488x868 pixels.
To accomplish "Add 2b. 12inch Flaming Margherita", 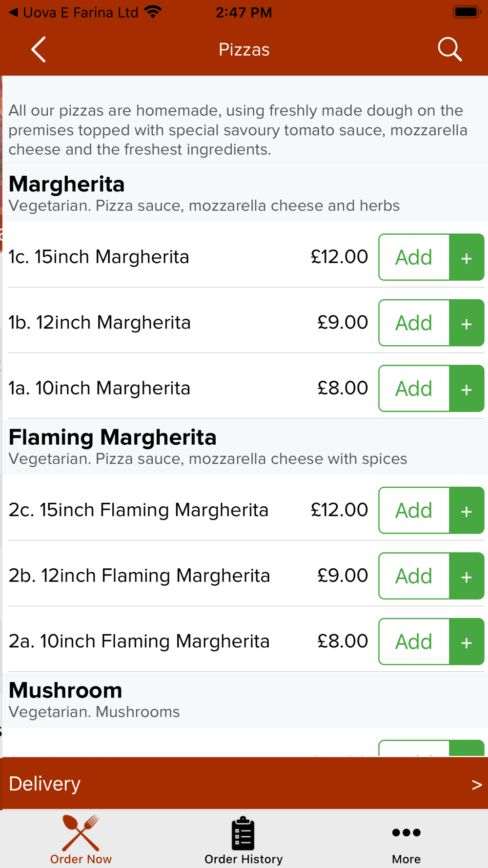I will [414, 576].
